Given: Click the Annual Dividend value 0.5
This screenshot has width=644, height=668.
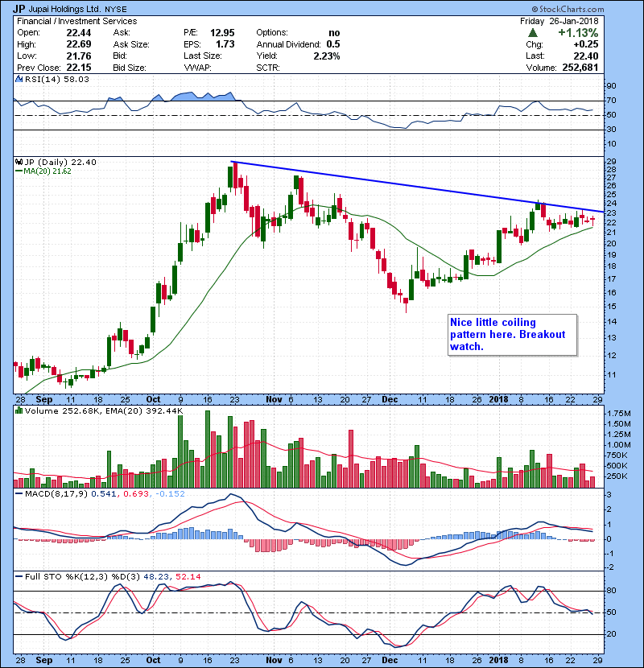Looking at the screenshot, I should coord(333,44).
